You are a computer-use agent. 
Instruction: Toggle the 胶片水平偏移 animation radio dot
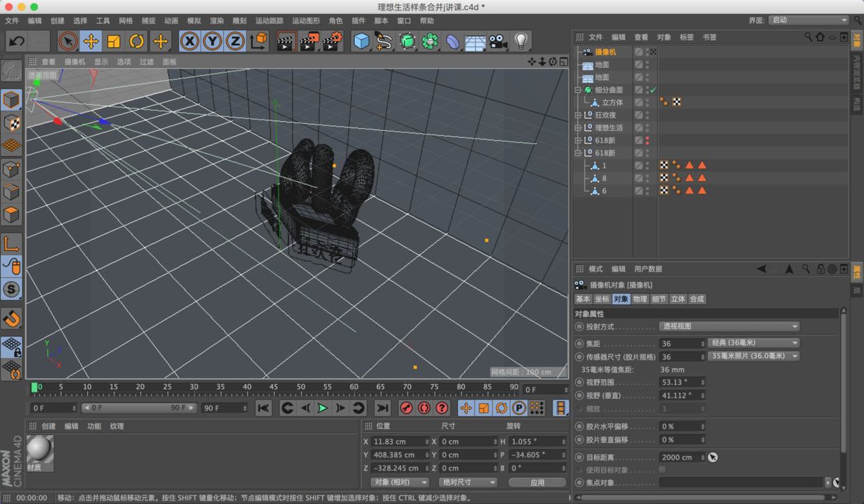[x=580, y=426]
